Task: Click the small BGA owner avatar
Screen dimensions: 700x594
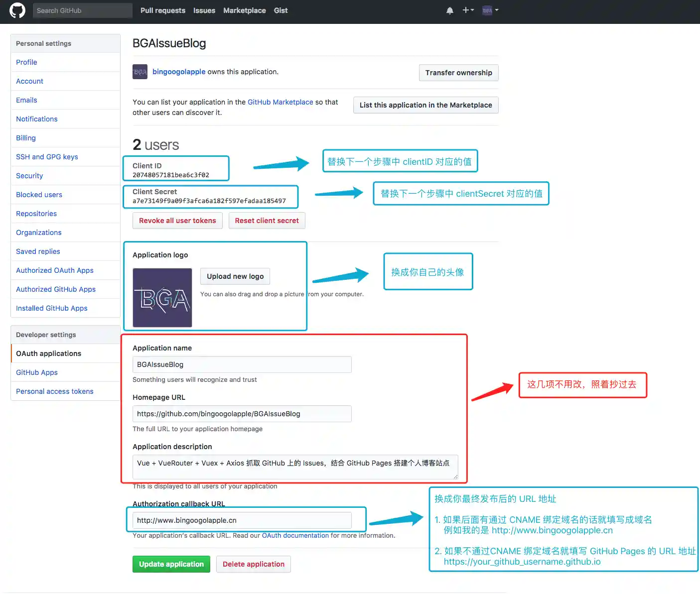Action: point(140,72)
